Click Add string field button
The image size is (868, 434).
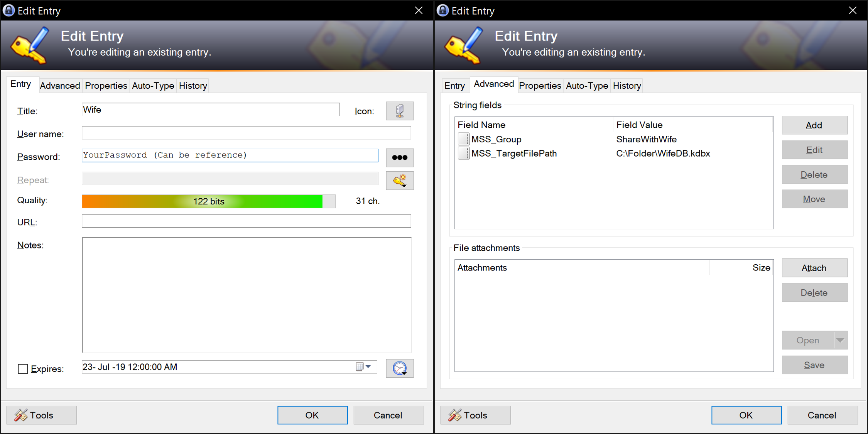814,125
